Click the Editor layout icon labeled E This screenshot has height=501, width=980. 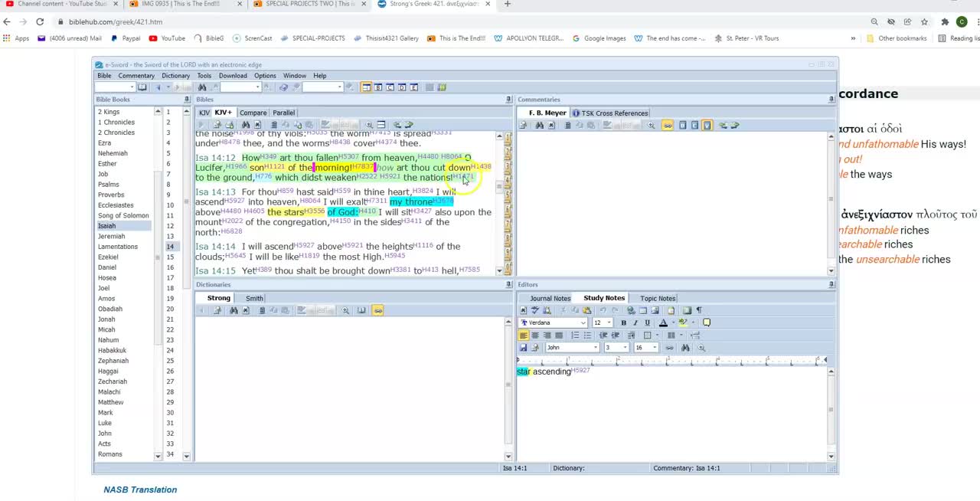tap(414, 87)
